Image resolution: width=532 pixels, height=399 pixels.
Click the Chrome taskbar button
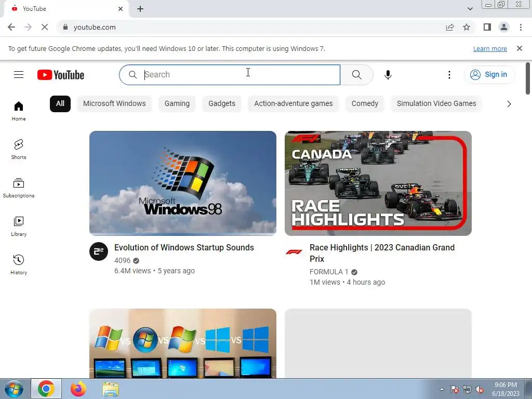(x=46, y=389)
